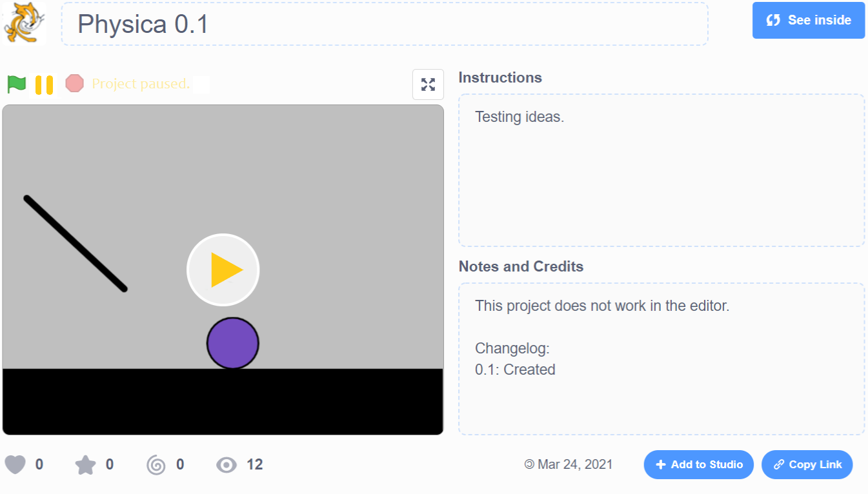Screen dimensions: 868x494
Task: Edit the Physica 0.1 title field
Action: point(385,25)
